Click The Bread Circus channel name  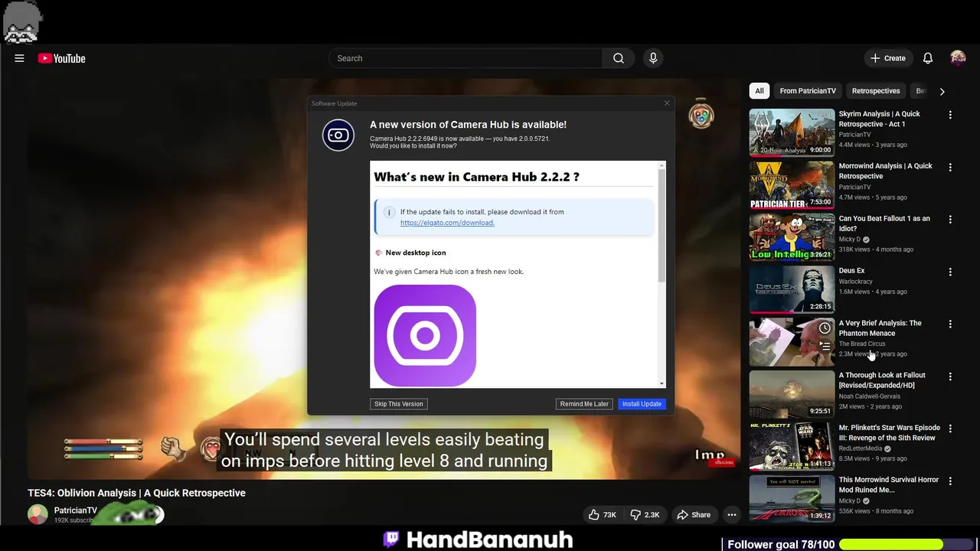point(862,344)
